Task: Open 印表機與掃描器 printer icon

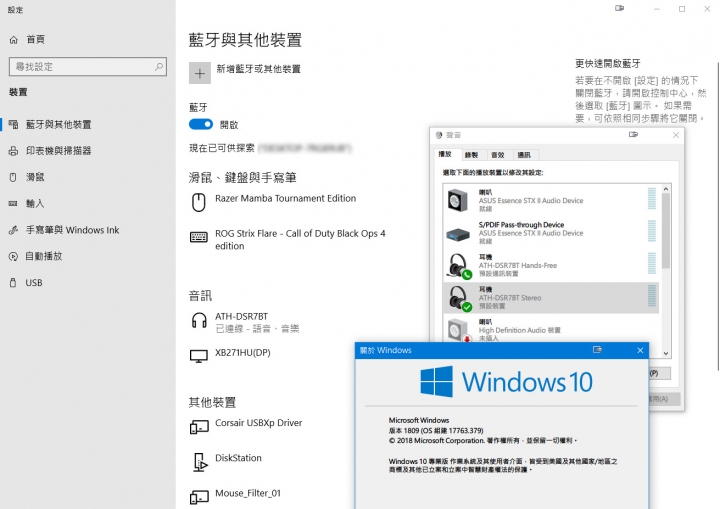Action: 13,151
